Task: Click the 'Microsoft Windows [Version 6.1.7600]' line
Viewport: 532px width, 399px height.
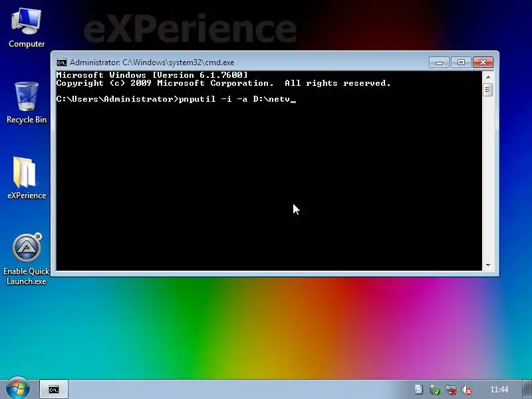Action: 152,75
